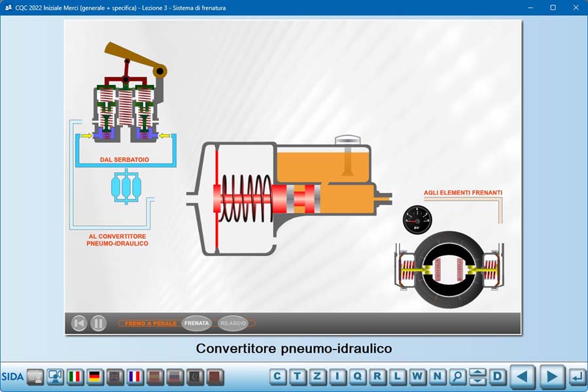Select the W letter toolbar button
The image size is (588, 392).
click(x=417, y=376)
